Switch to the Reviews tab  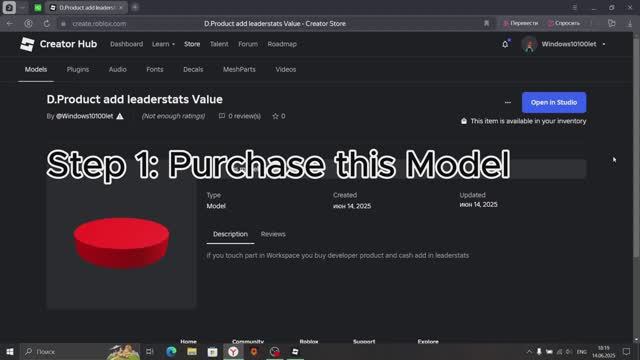(x=273, y=234)
